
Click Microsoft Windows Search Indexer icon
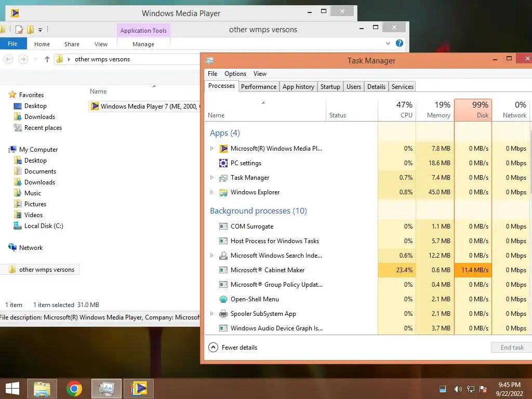pyautogui.click(x=223, y=256)
